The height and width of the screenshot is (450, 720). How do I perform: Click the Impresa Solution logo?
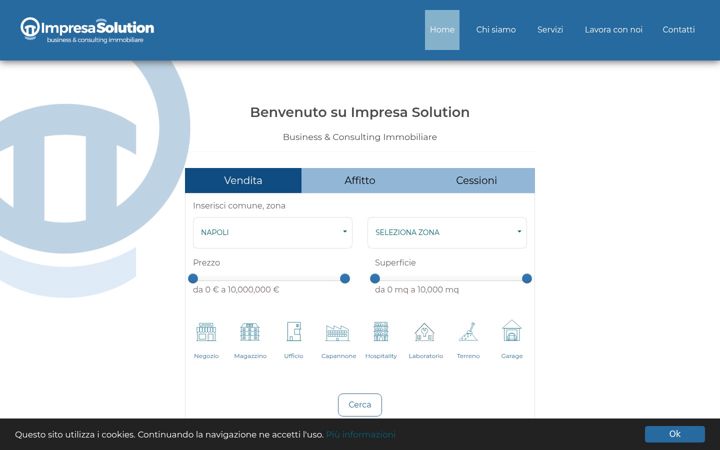(x=87, y=30)
